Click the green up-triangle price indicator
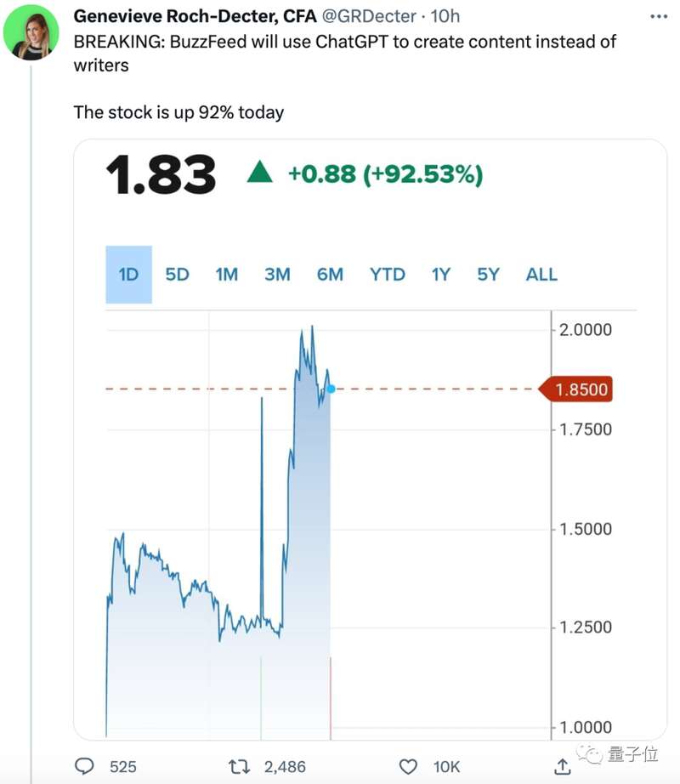This screenshot has width=680, height=784. [260, 172]
